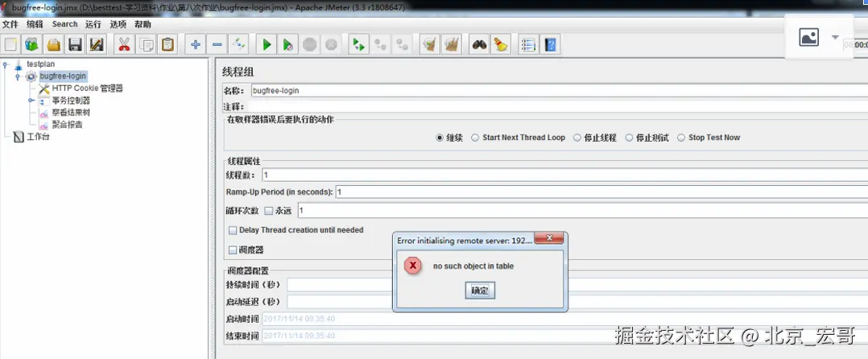This screenshot has width=868, height=359.
Task: Click the 循环次数 value field
Action: [x=583, y=211]
